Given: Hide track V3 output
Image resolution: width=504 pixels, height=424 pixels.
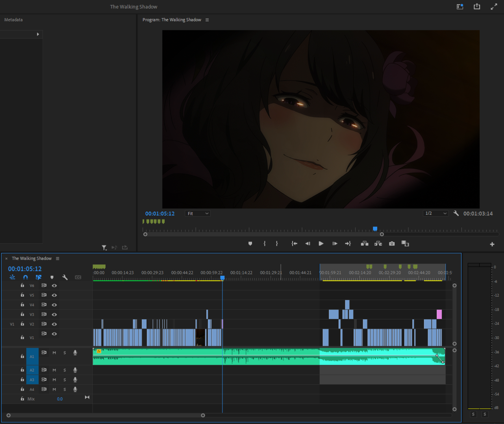Looking at the screenshot, I should pos(54,314).
